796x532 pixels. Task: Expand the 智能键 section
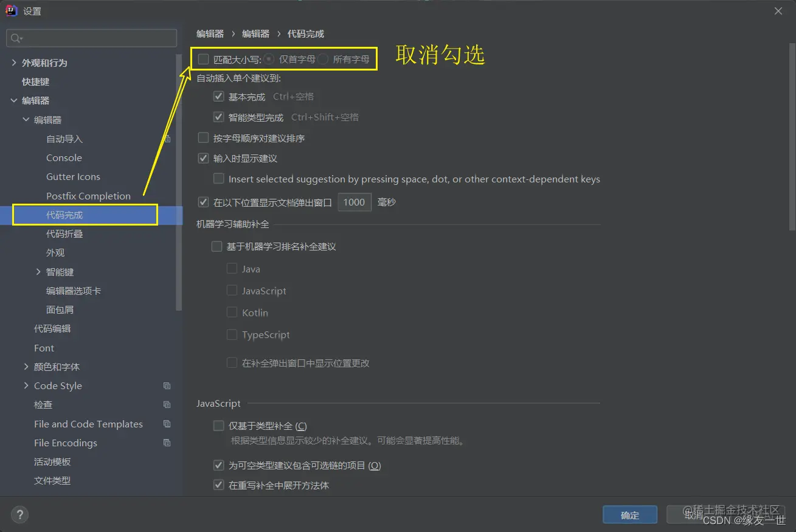[x=38, y=271]
